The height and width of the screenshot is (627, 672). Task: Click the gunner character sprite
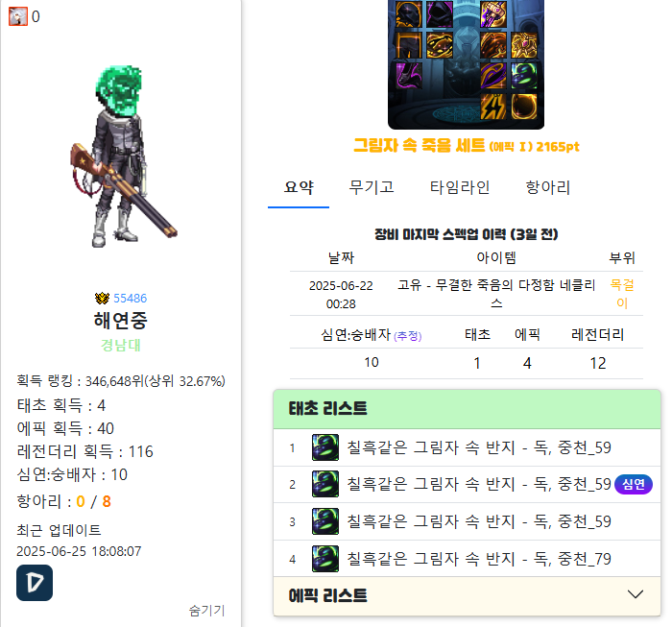coord(121,157)
